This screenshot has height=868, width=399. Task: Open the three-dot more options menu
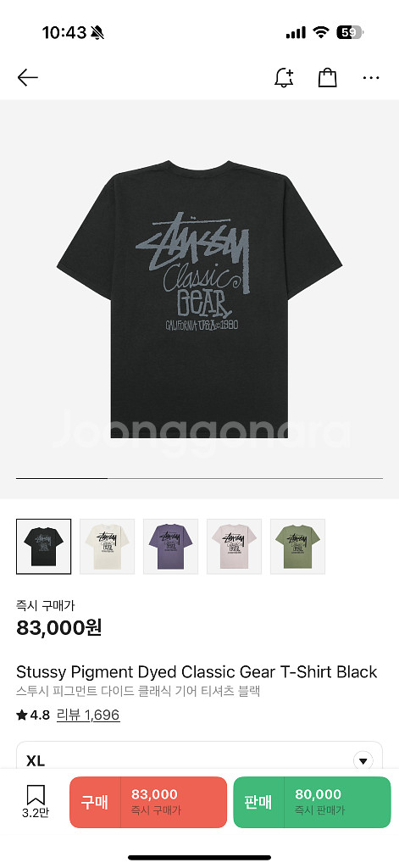pos(371,78)
